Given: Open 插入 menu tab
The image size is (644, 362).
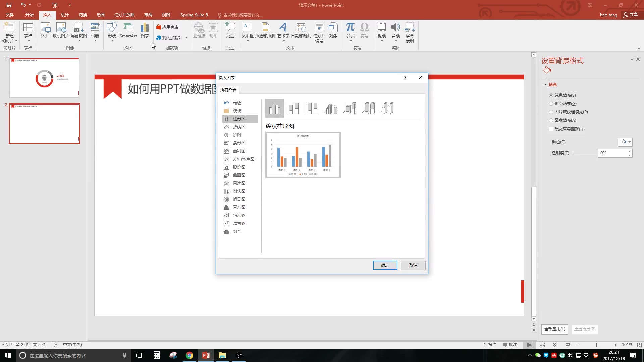Looking at the screenshot, I should pos(47,15).
